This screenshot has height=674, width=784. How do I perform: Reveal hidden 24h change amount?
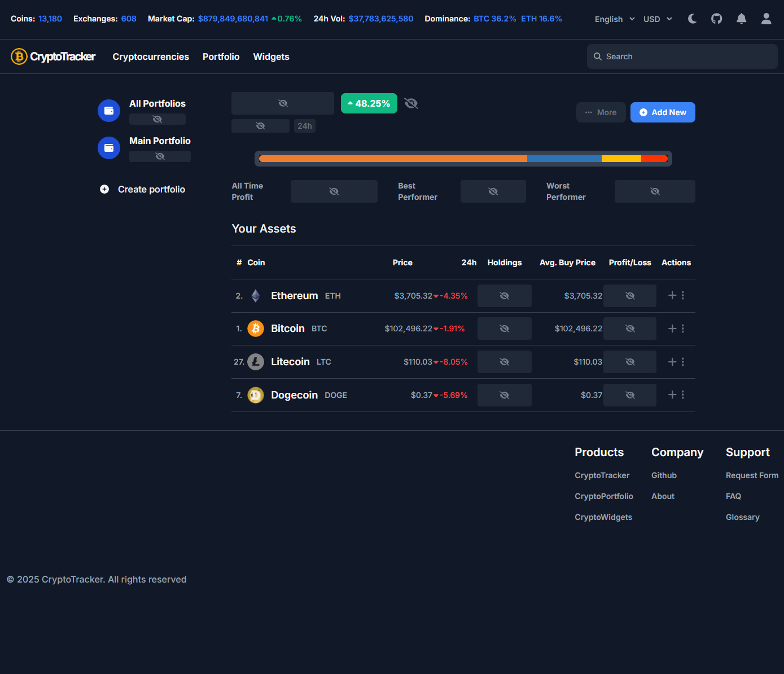tap(260, 126)
